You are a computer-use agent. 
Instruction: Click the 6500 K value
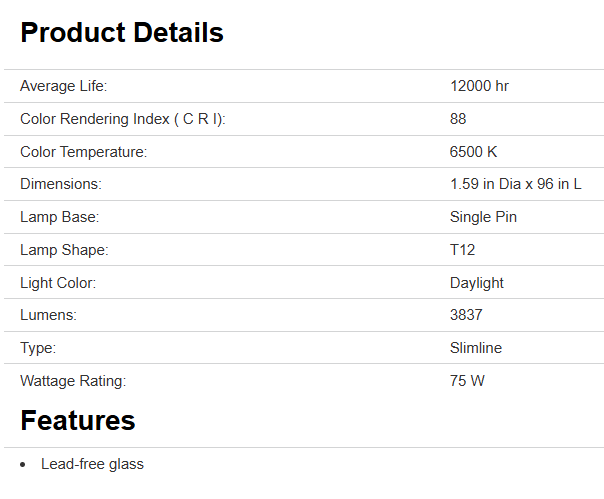pyautogui.click(x=473, y=152)
